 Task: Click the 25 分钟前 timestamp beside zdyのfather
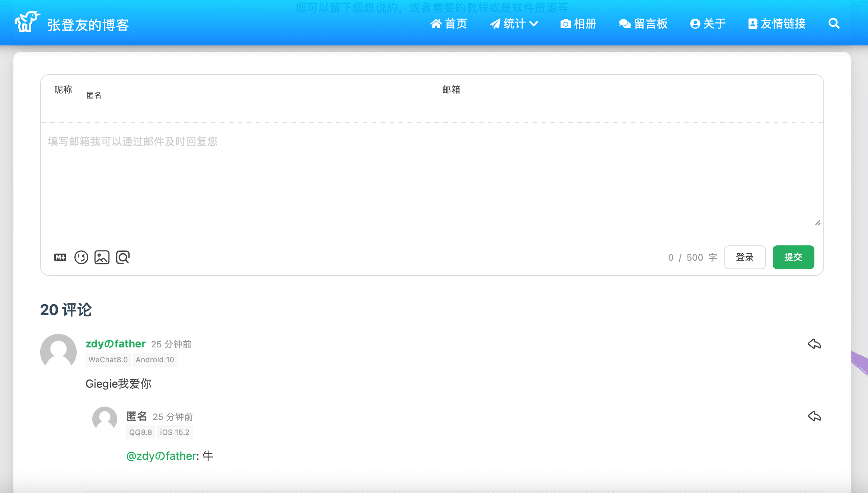click(x=171, y=344)
